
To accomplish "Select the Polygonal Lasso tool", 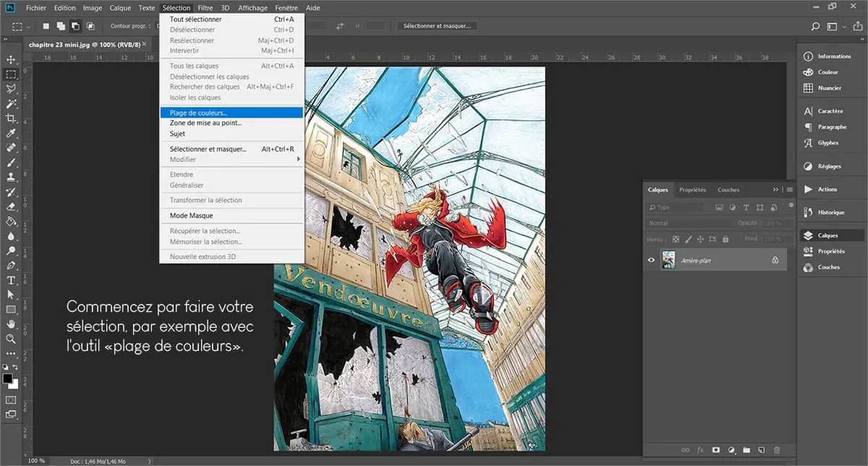I will coord(11,89).
